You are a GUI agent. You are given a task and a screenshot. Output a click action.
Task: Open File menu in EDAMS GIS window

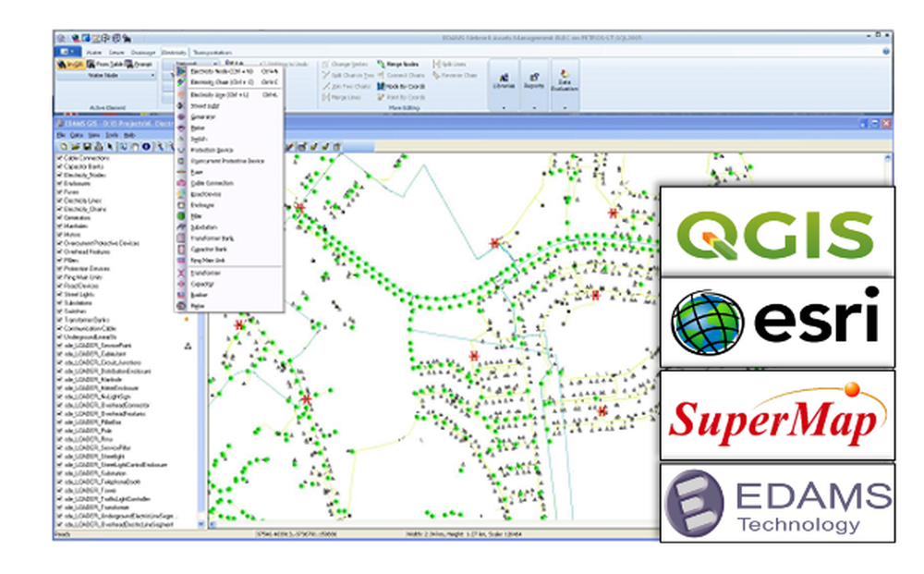61,135
